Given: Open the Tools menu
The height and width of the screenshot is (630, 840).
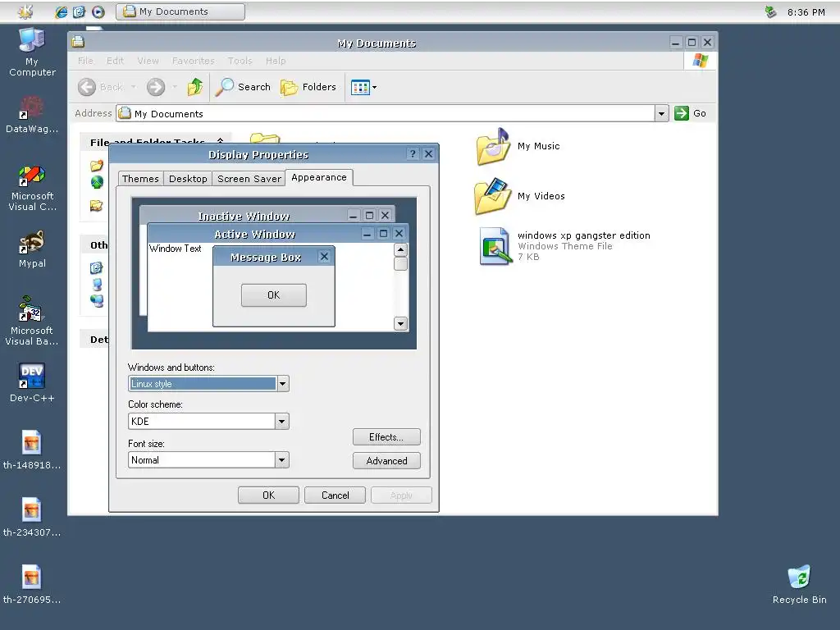Looking at the screenshot, I should point(240,61).
